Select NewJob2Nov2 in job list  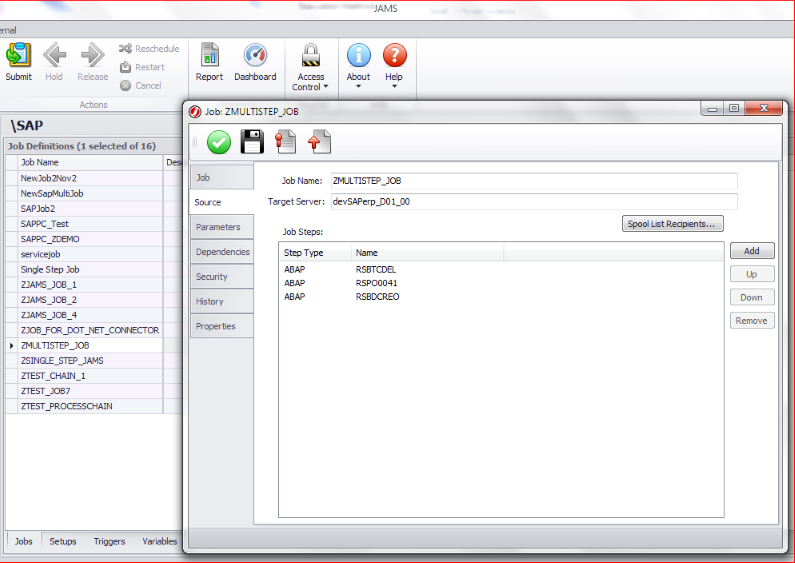tap(90, 178)
